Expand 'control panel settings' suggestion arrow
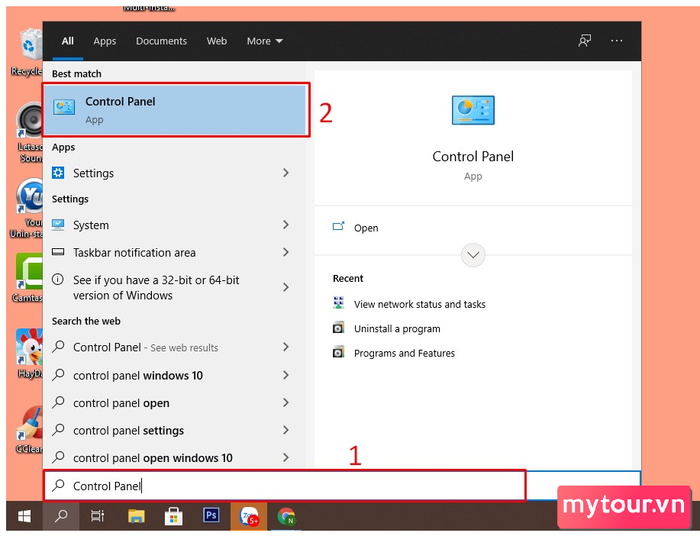700x540 pixels. 286,430
